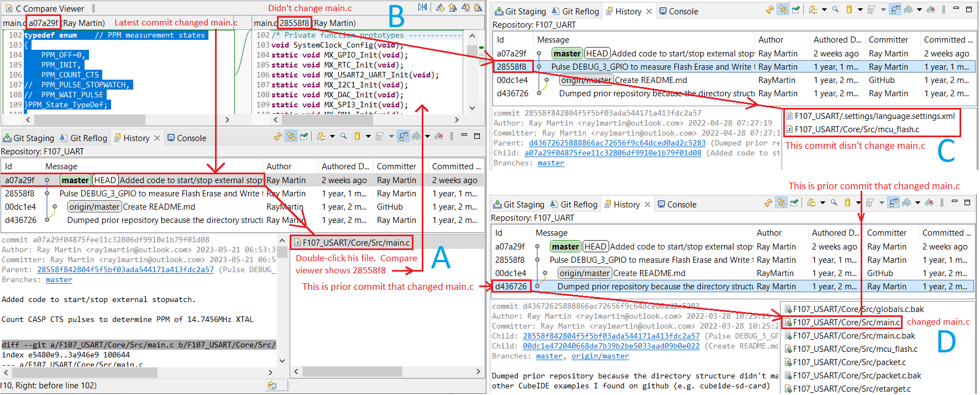Refresh the History view with 28558f8 selected

[769, 9]
